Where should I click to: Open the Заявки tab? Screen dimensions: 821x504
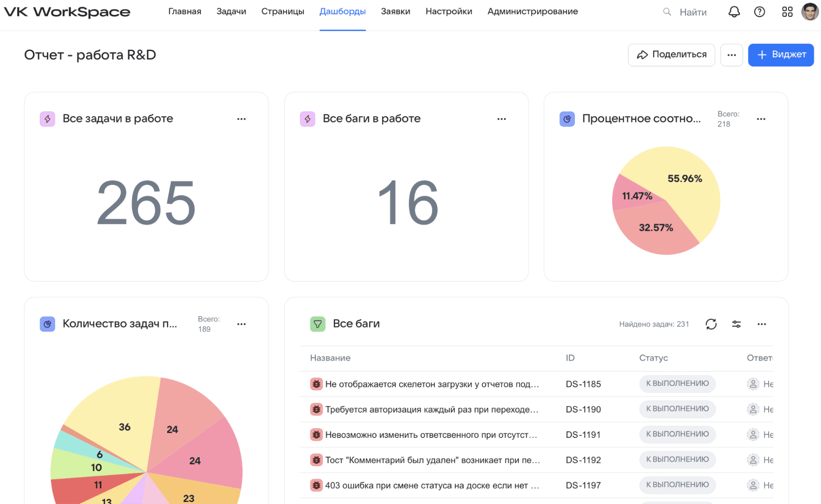pyautogui.click(x=396, y=12)
